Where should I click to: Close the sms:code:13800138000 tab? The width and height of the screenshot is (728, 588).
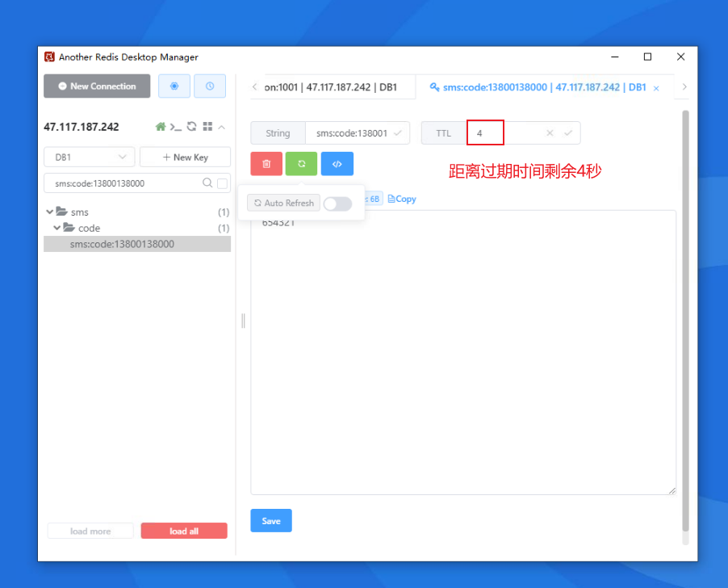tap(656, 88)
